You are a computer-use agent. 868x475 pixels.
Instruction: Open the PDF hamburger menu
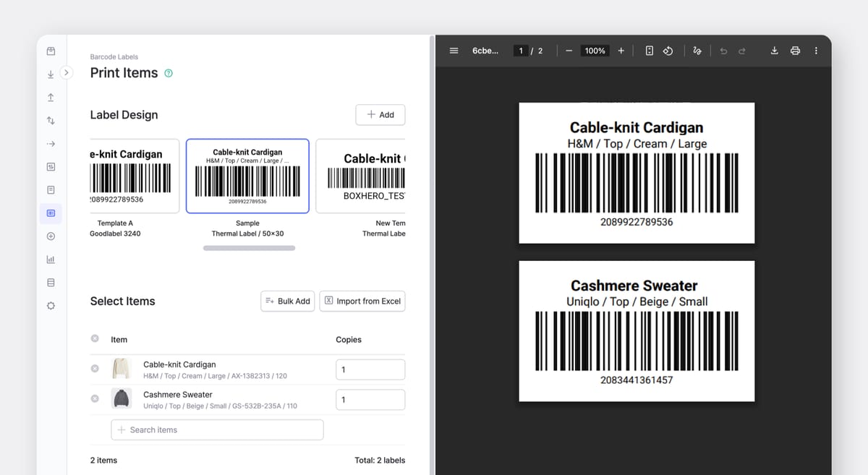[x=454, y=51]
